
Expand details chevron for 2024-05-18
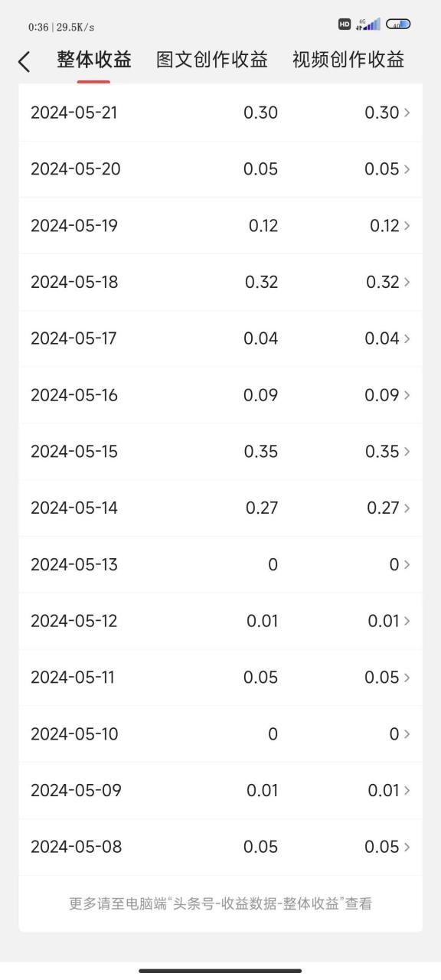407,282
